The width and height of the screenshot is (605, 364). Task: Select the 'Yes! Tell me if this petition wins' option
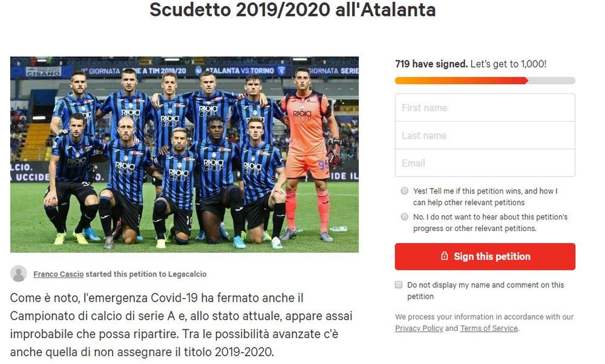pyautogui.click(x=404, y=191)
